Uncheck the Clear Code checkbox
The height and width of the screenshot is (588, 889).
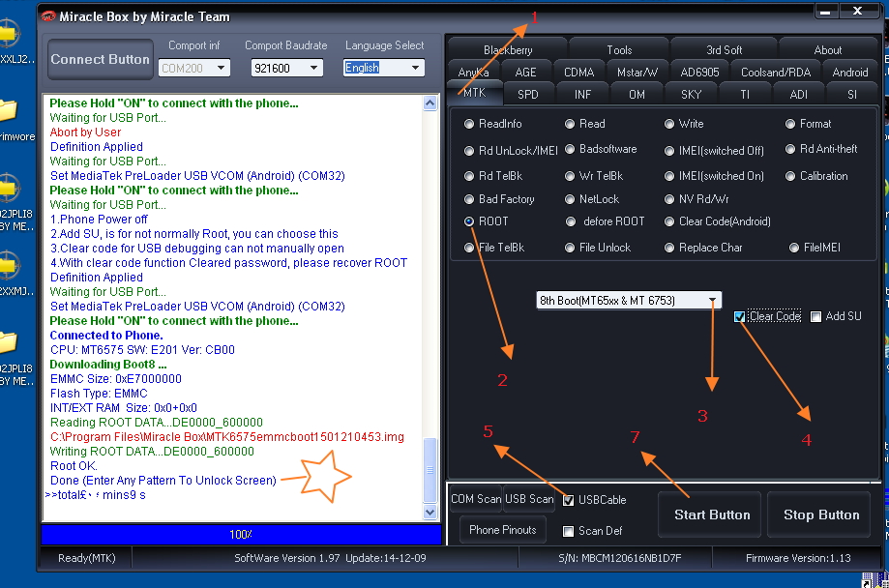tap(739, 316)
